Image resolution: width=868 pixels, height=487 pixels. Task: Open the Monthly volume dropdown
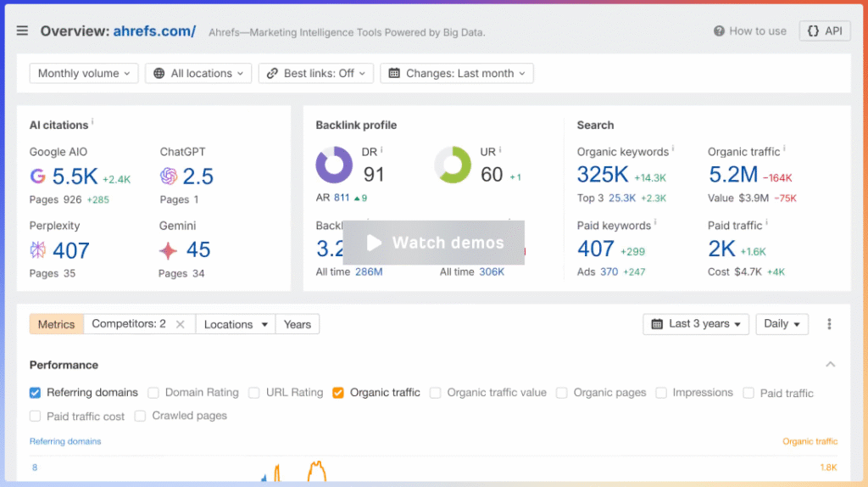tap(84, 74)
